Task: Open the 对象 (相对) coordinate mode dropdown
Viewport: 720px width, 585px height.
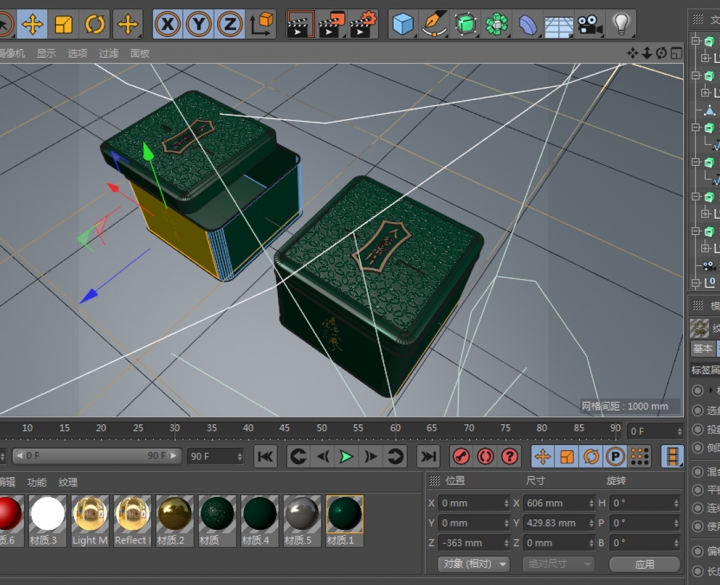Action: [474, 564]
